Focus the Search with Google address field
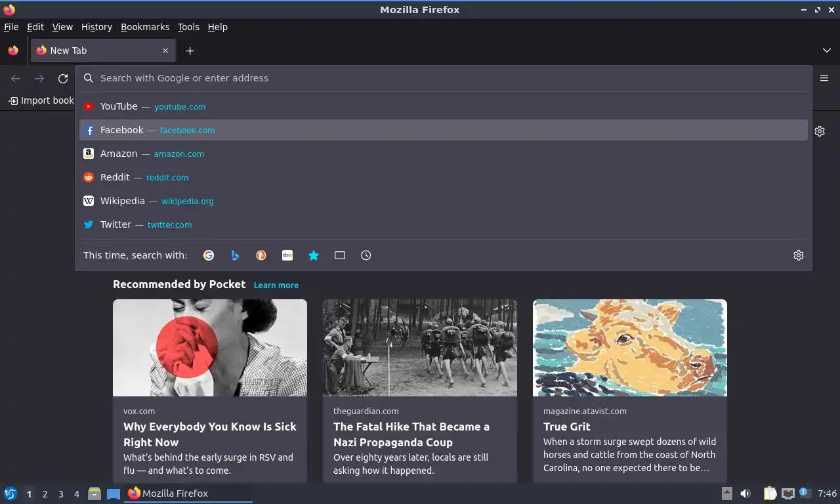The width and height of the screenshot is (840, 504). 444,78
